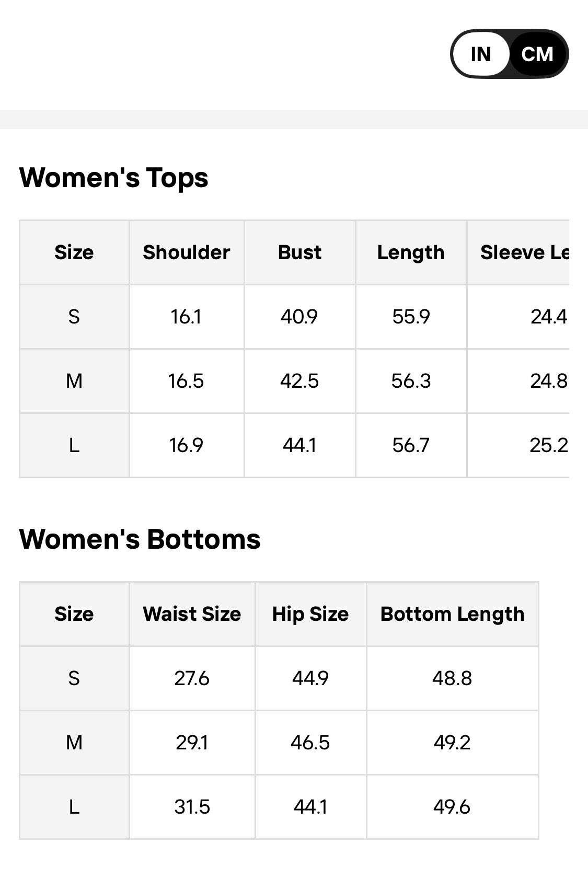Select size L row in Women's Bottoms
The height and width of the screenshot is (879, 588).
coord(279,807)
